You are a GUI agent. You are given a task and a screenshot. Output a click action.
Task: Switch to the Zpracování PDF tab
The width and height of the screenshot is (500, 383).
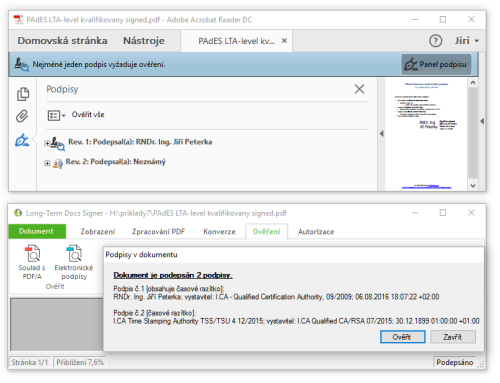click(x=158, y=232)
